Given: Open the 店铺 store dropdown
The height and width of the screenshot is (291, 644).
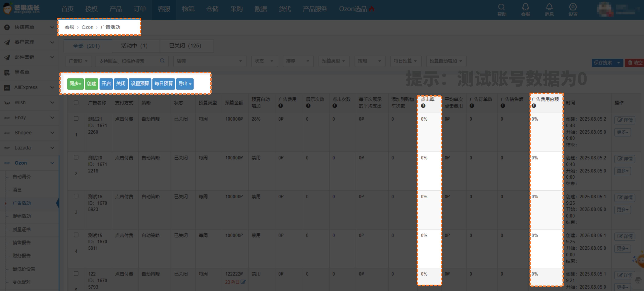Looking at the screenshot, I should 210,61.
